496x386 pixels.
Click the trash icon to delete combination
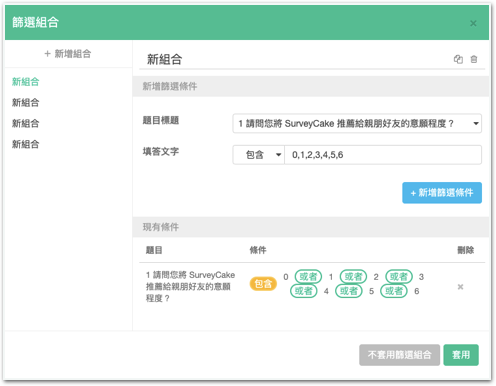coord(474,59)
